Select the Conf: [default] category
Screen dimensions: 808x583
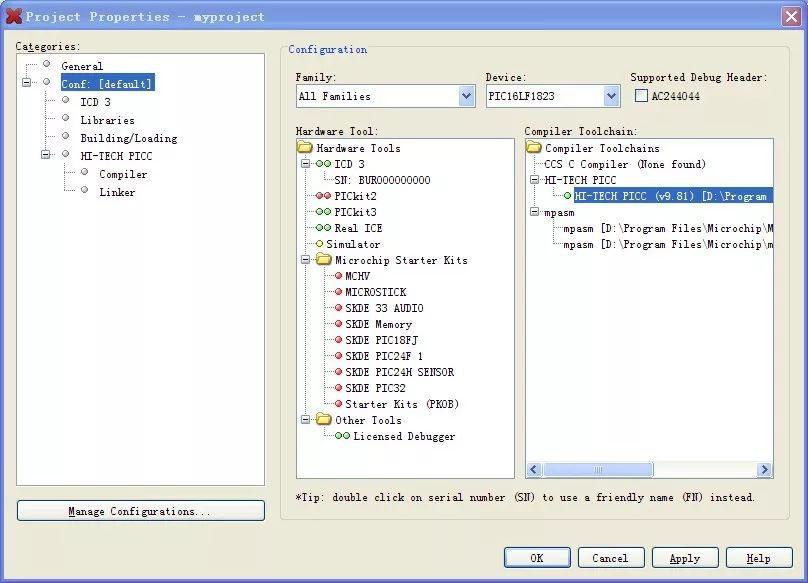click(x=107, y=83)
